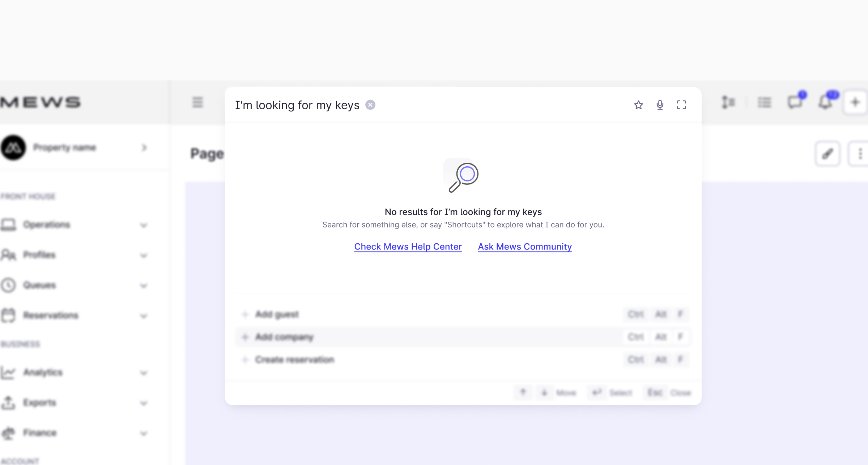Clear the search query text
Image resolution: width=868 pixels, height=465 pixels.
tap(370, 105)
